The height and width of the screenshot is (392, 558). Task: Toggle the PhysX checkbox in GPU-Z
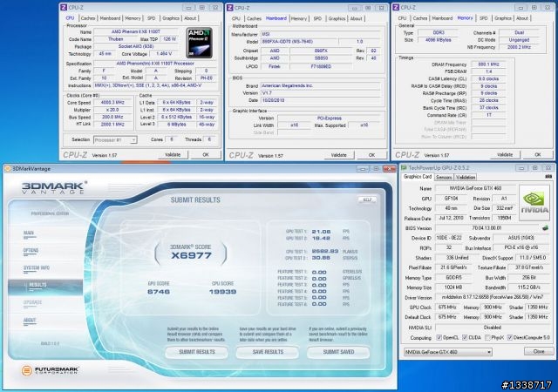(x=488, y=338)
